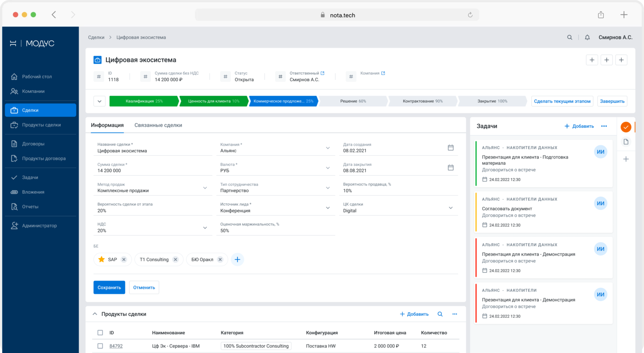Remove the T1 Consulting tag
Screen dimensions: 644x353
(x=176, y=260)
